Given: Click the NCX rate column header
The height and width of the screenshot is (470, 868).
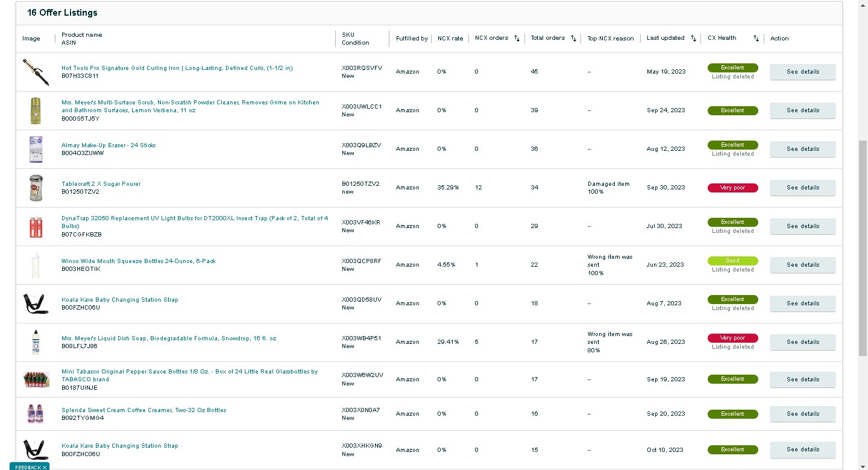Looking at the screenshot, I should (450, 39).
